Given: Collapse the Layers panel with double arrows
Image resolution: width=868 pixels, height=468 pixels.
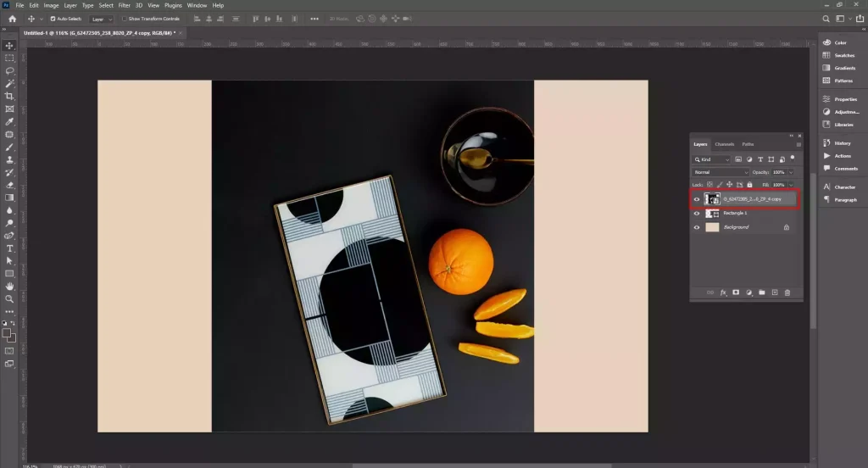Looking at the screenshot, I should tap(792, 136).
